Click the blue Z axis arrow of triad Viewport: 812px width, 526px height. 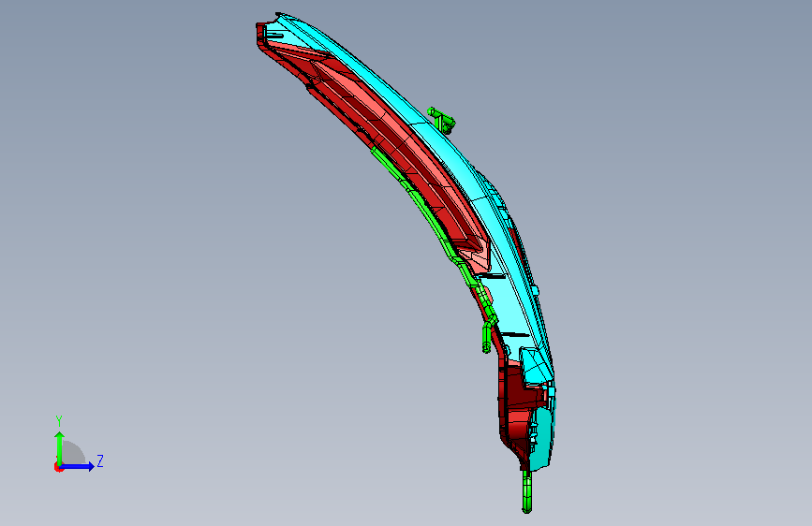click(77, 466)
